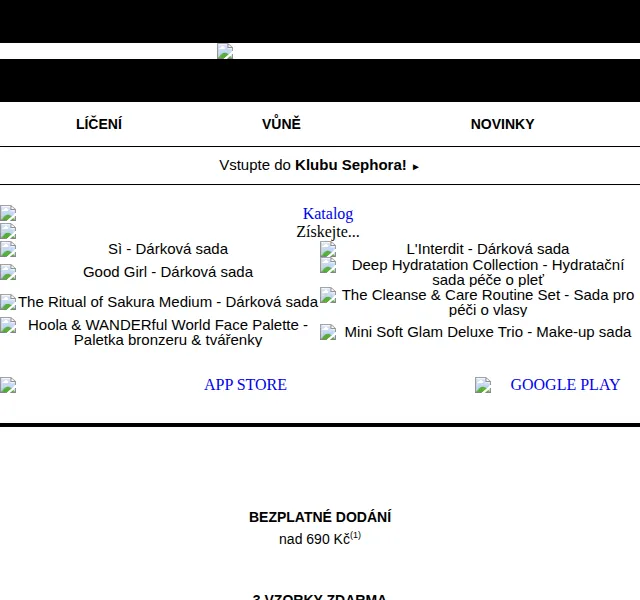
Task: Click the Hoola & WANDERful palette image
Action: [8, 325]
